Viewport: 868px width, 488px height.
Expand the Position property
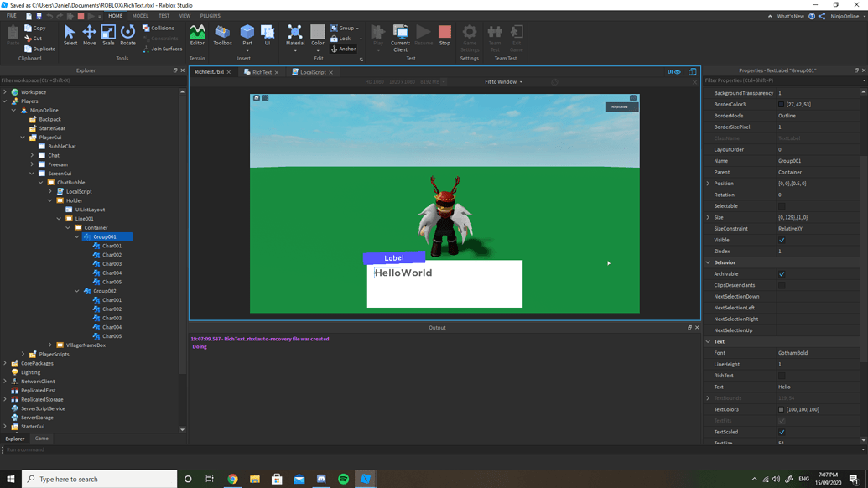(709, 183)
